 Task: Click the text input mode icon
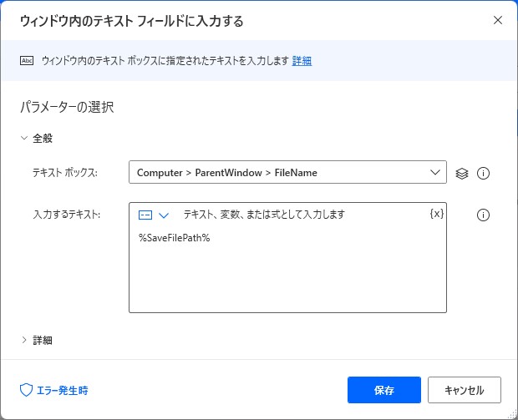pyautogui.click(x=145, y=215)
